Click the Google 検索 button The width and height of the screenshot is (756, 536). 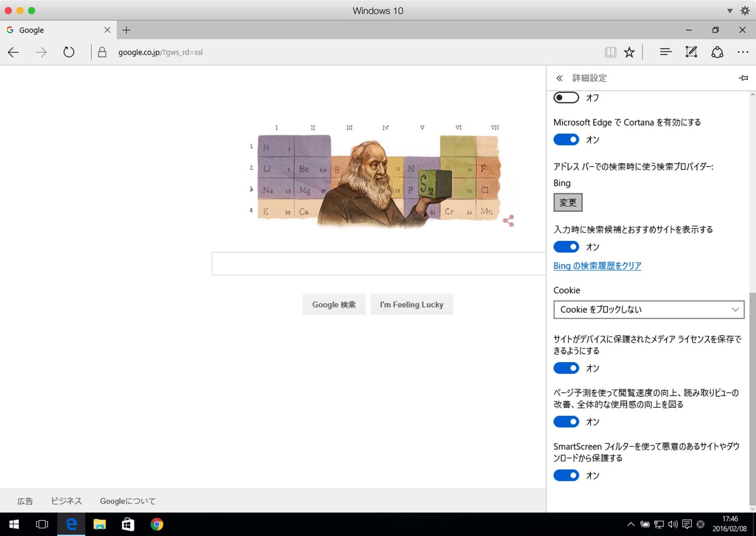click(x=334, y=305)
